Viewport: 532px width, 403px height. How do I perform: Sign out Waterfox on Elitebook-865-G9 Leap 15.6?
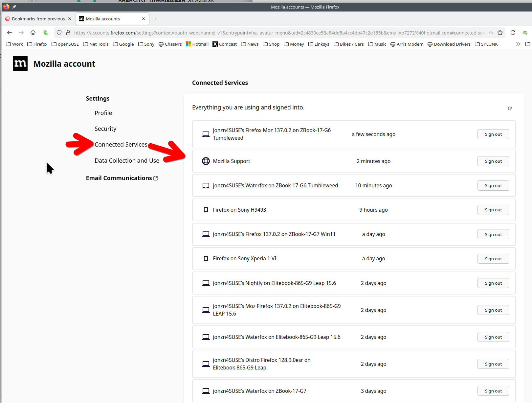tap(493, 337)
